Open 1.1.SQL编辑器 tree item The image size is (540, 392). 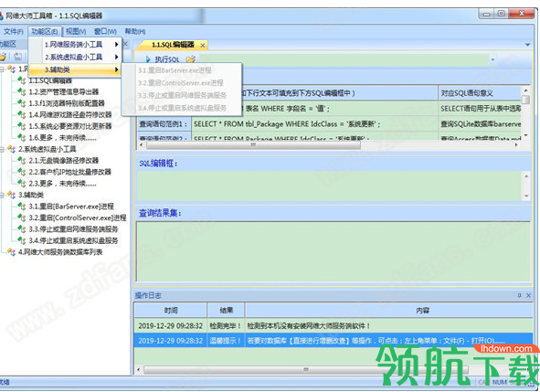point(50,80)
